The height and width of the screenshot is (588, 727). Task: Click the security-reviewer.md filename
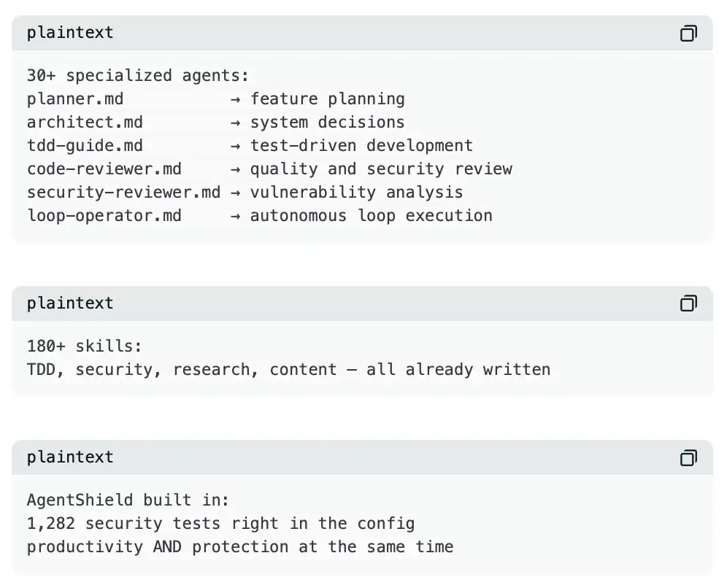[x=123, y=193]
